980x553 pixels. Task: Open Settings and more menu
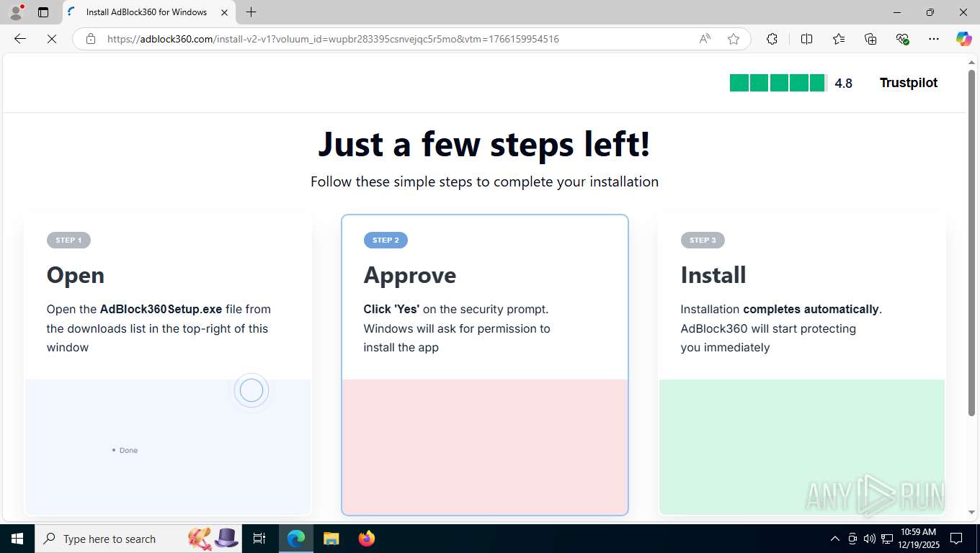(934, 39)
